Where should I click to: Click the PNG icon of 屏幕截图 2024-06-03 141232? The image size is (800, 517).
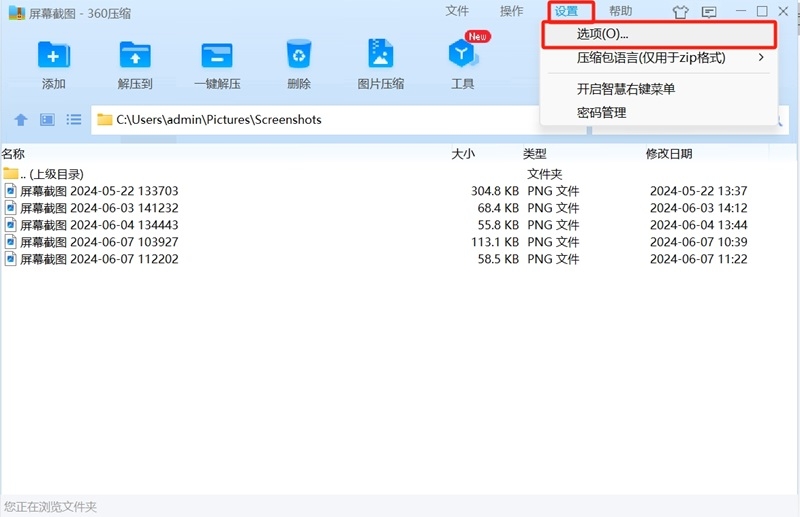click(10, 208)
